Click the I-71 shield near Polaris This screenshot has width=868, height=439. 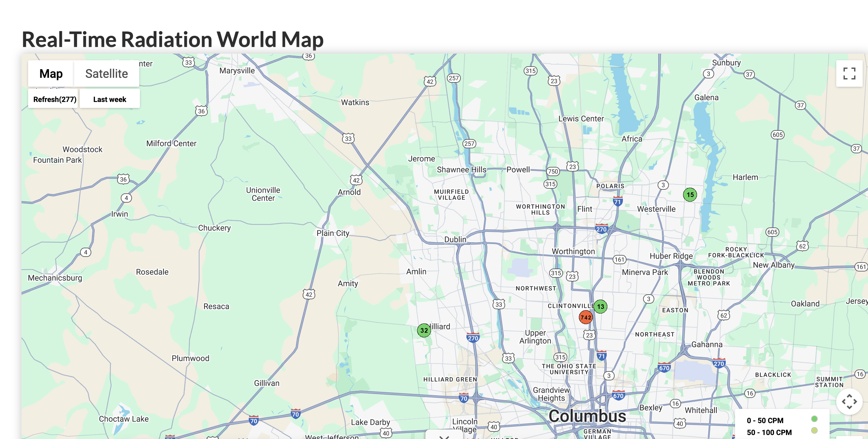[617, 202]
